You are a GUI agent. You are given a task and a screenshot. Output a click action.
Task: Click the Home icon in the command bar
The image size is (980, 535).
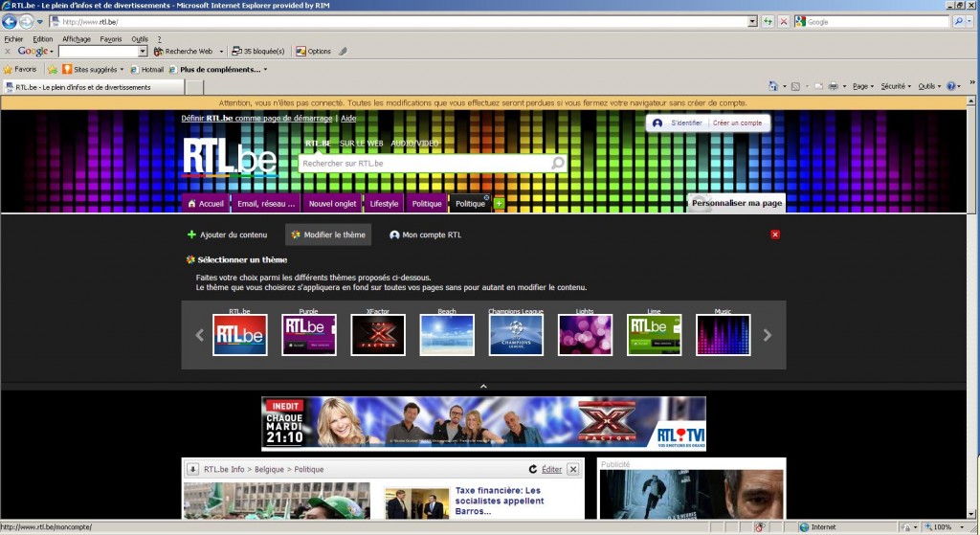coord(773,86)
